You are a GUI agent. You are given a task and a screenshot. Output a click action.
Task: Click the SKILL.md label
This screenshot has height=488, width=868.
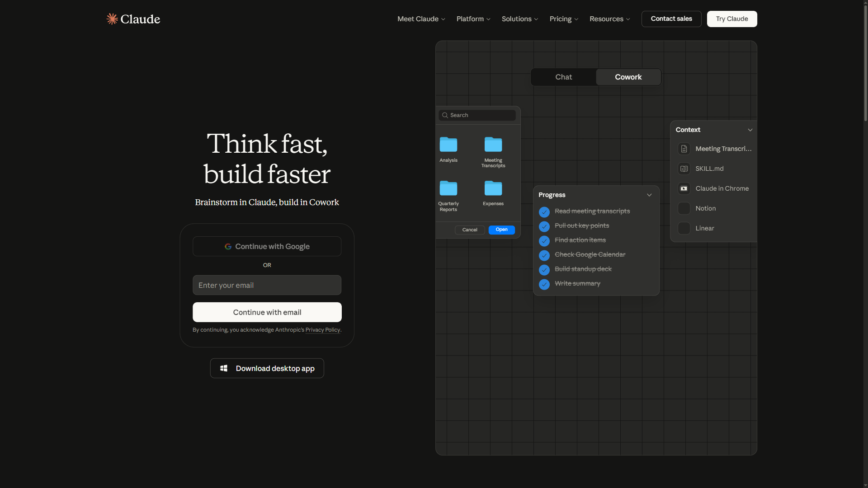[709, 169]
